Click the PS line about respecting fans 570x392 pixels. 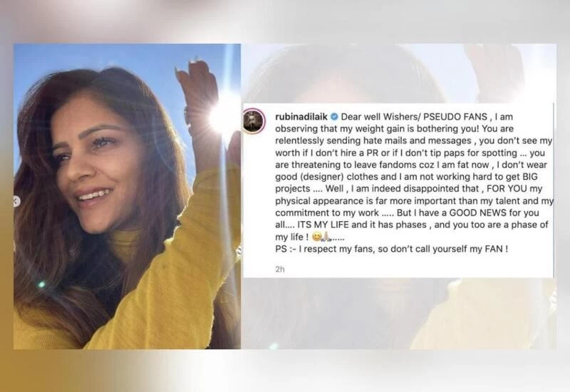391,249
